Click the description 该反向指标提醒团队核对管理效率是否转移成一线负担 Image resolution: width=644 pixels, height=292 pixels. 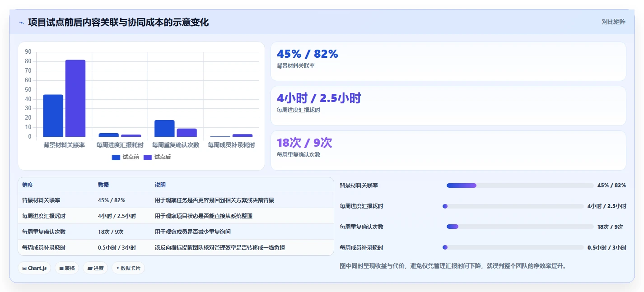220,248
